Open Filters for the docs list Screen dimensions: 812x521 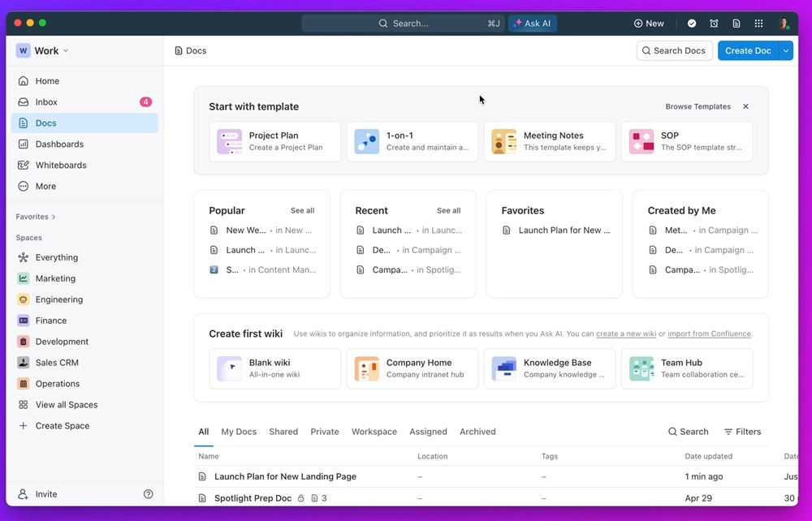tap(742, 432)
